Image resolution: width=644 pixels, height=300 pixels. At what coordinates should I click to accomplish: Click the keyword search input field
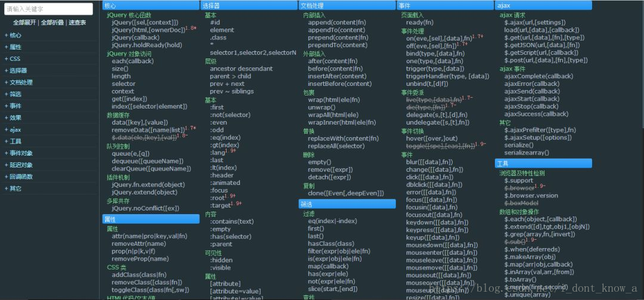pyautogui.click(x=48, y=9)
